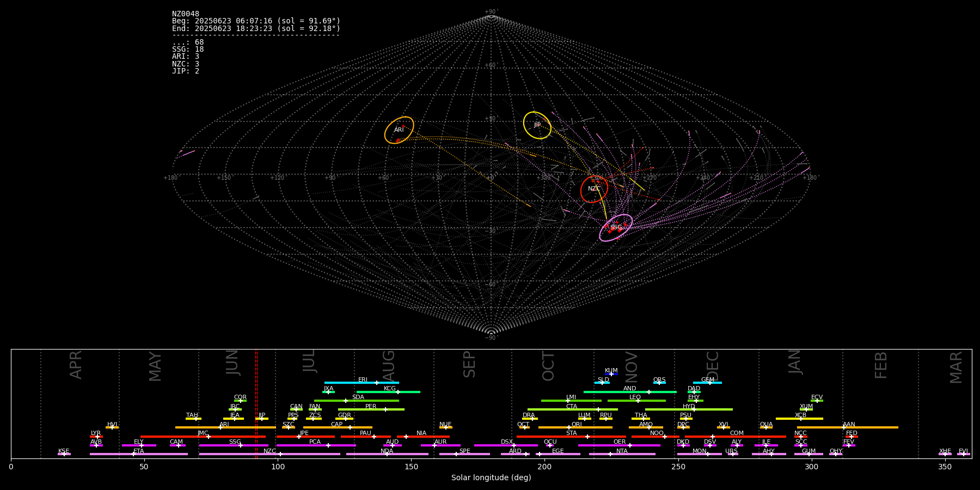
Task: Click the JUN month label in timeline
Action: 232,363
